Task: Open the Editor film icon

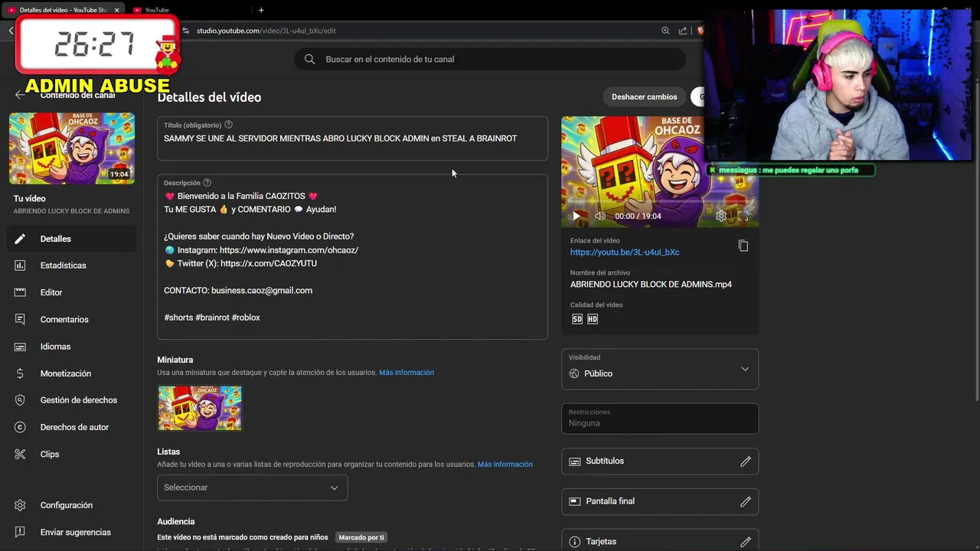Action: click(20, 292)
